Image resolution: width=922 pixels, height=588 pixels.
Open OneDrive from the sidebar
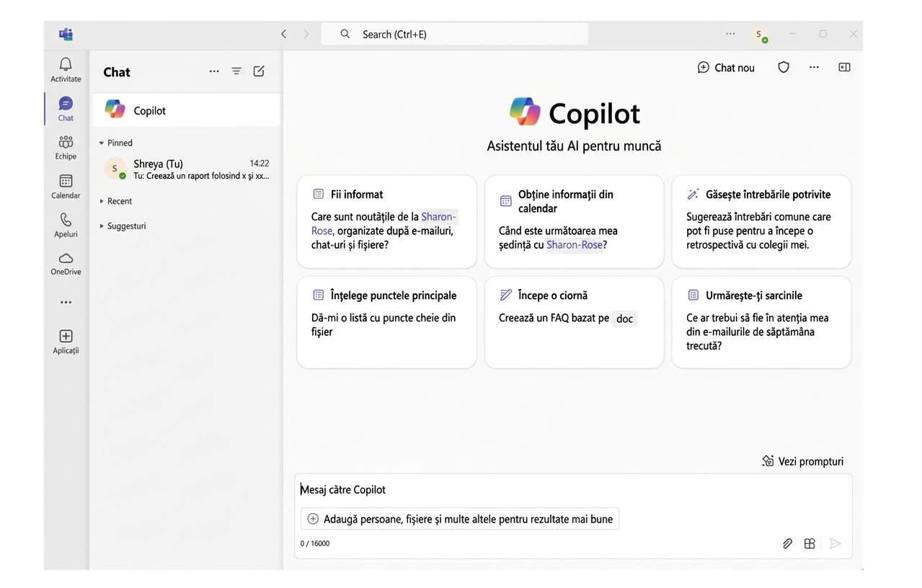coord(66,264)
